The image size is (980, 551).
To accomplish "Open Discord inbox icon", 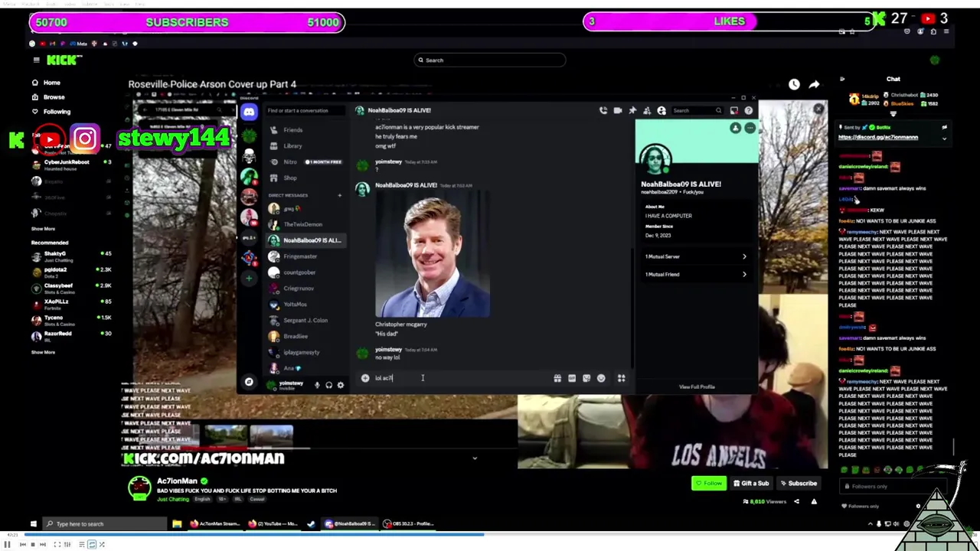I will click(734, 110).
